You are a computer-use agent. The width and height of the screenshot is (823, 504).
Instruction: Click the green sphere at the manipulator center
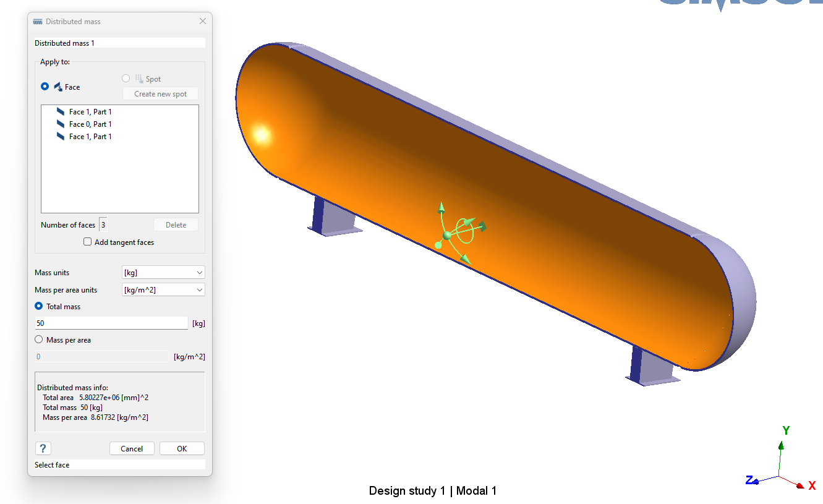pos(446,236)
